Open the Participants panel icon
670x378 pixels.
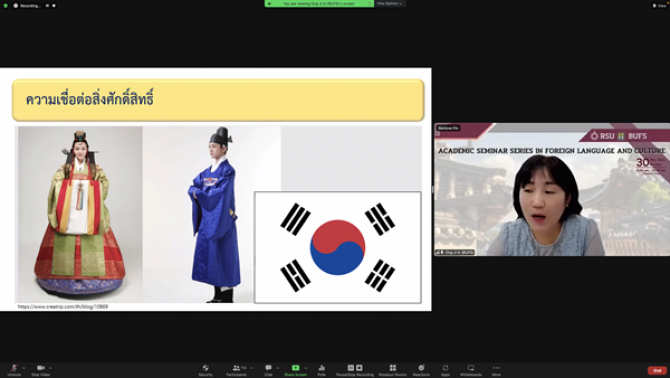(236, 368)
